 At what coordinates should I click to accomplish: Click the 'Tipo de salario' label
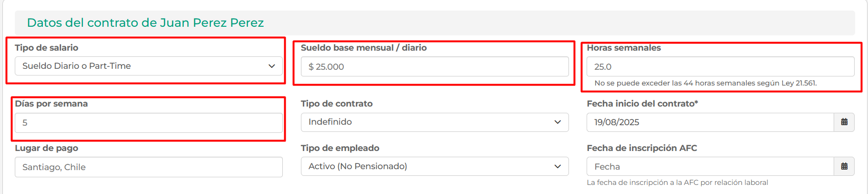click(47, 48)
